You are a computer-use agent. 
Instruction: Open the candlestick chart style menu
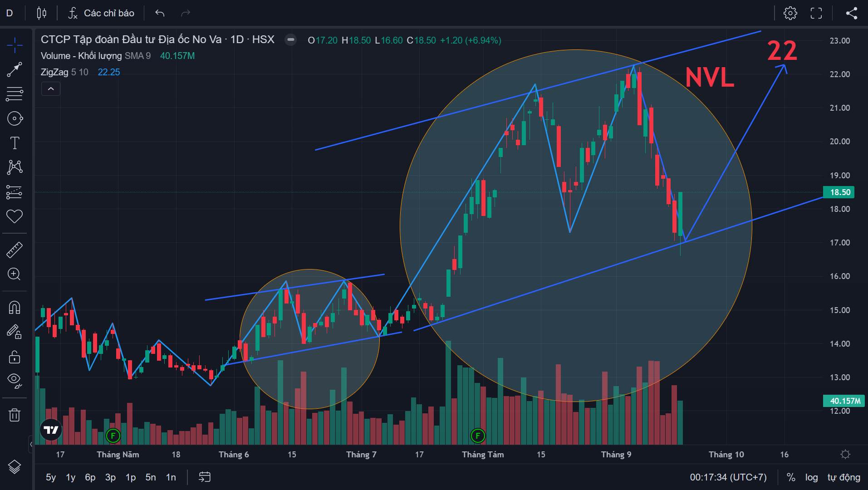[x=42, y=13]
